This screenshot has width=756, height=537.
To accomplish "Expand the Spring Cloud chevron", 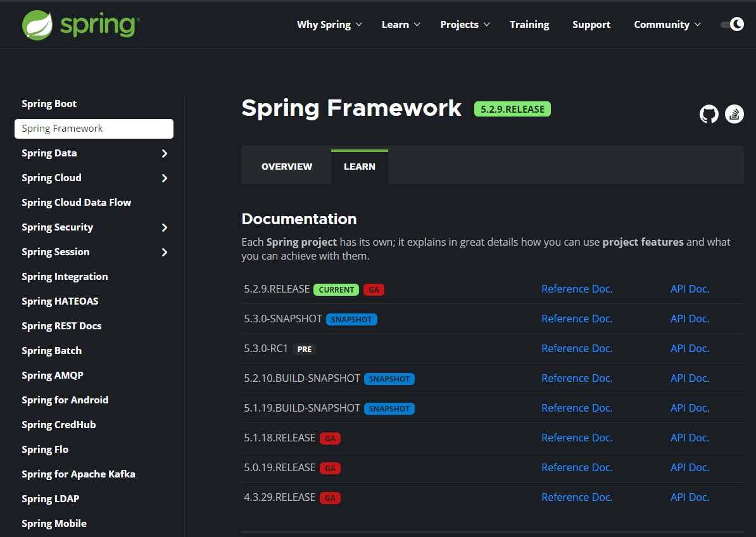I will tap(165, 178).
